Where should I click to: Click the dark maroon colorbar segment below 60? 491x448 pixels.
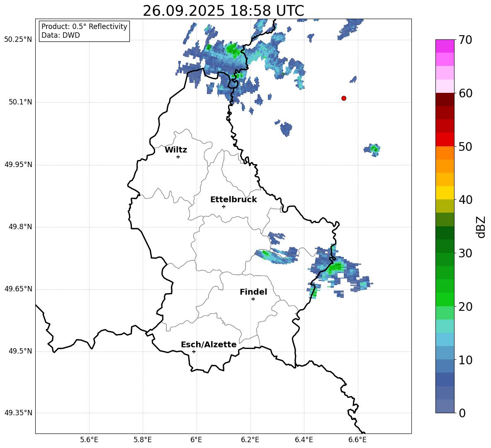coord(445,99)
